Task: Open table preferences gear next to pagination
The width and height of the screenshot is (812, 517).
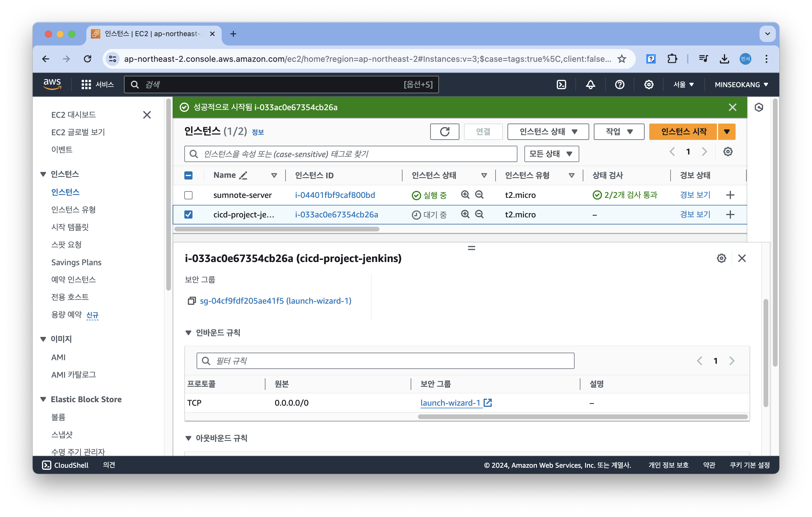Action: coord(728,152)
